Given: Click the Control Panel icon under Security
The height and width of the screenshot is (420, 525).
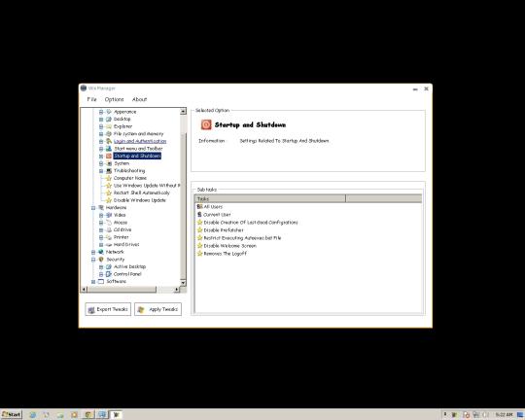Looking at the screenshot, I should [109, 273].
